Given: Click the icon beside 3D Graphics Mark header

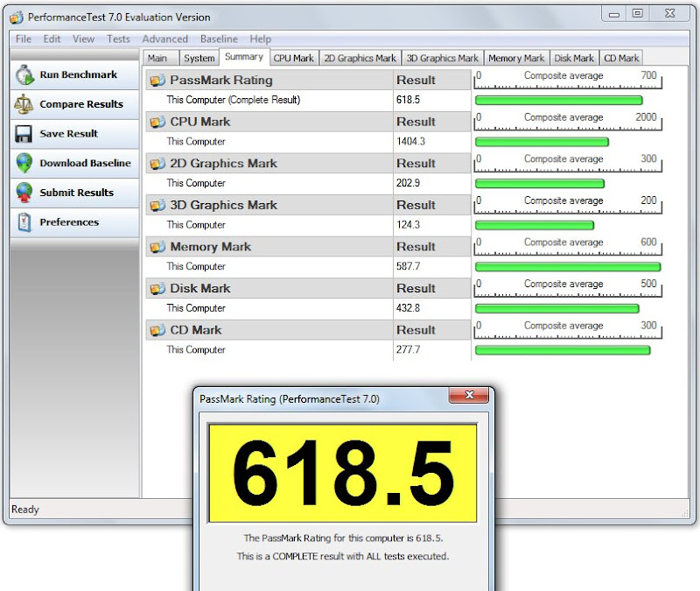Looking at the screenshot, I should (x=157, y=205).
